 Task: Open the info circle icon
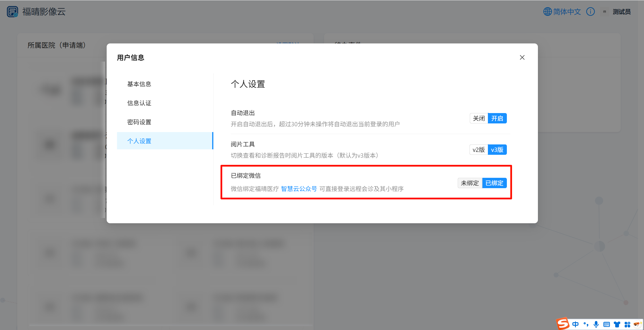coord(590,12)
